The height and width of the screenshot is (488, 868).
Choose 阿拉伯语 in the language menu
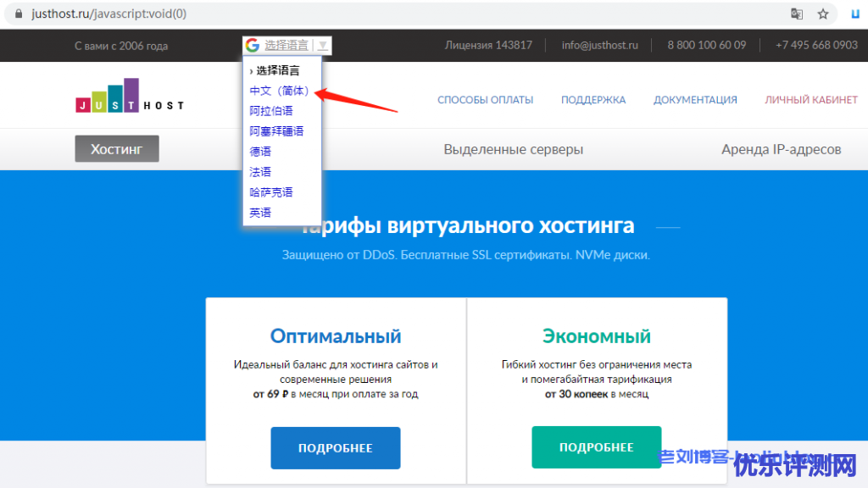click(271, 111)
